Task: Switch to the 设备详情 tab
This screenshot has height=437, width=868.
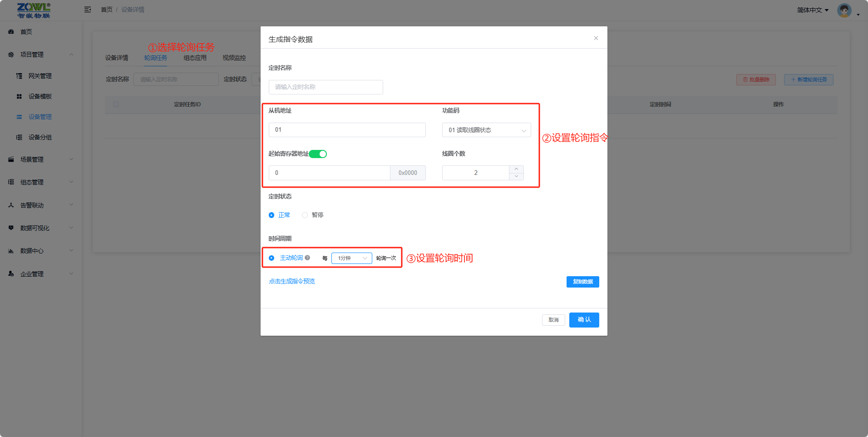Action: click(117, 58)
